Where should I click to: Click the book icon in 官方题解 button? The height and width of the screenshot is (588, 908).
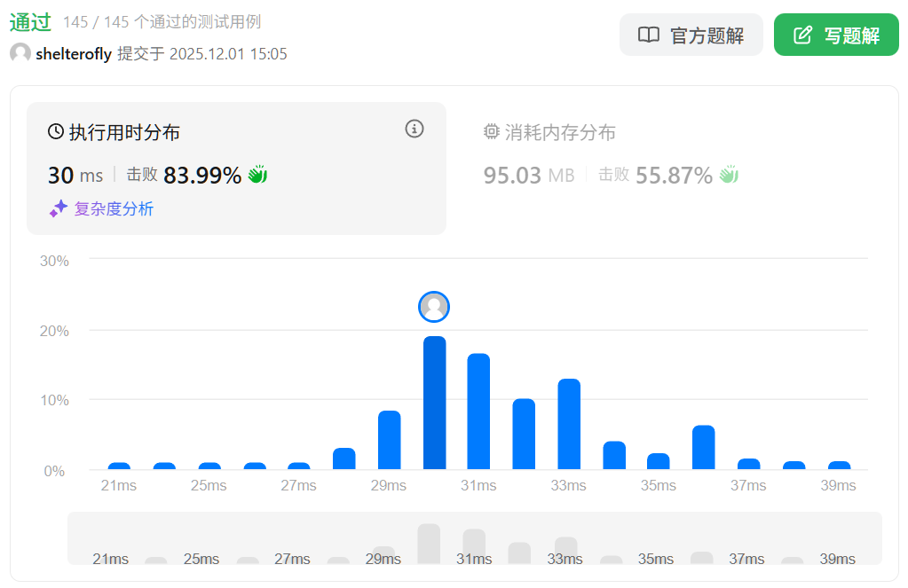tap(649, 35)
